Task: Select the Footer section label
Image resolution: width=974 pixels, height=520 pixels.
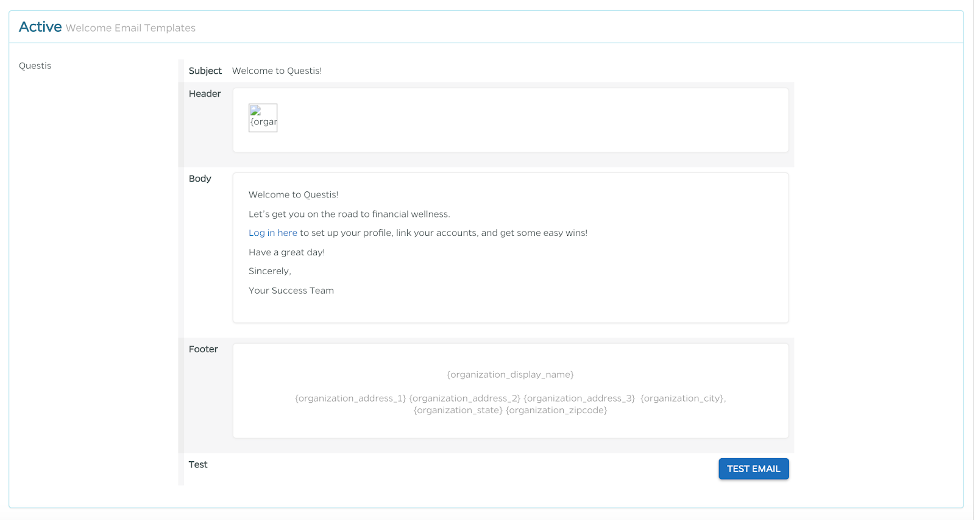Action: [x=203, y=350]
